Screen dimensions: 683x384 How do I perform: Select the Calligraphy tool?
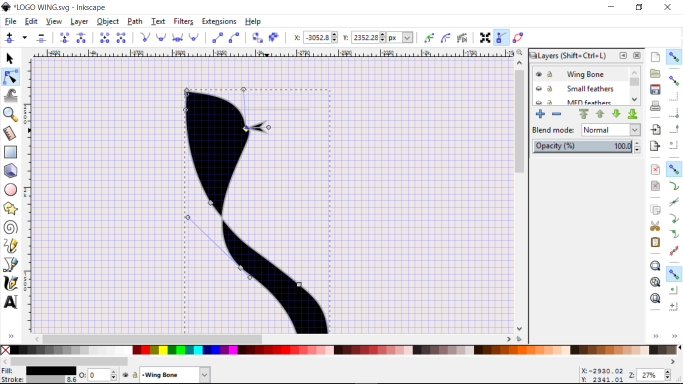[10, 283]
